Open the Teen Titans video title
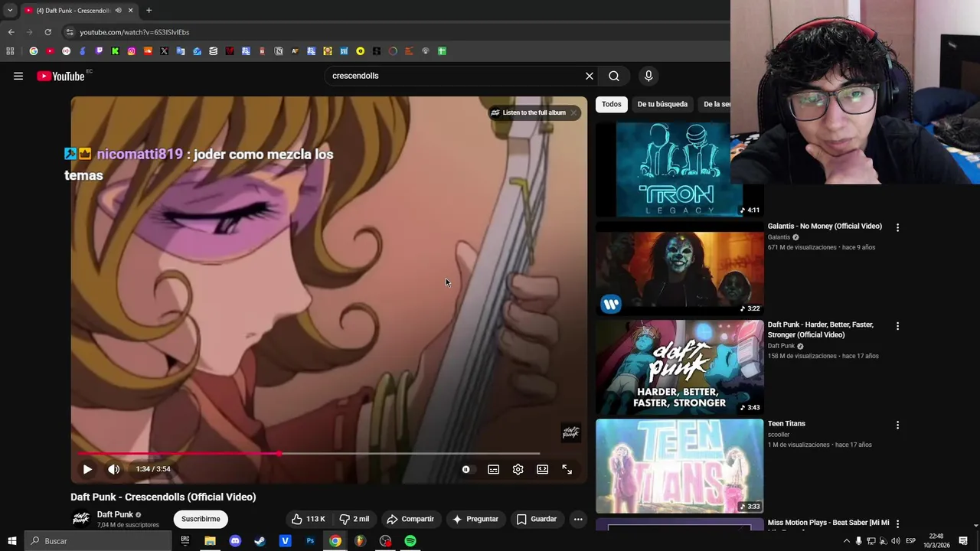Viewport: 980px width, 551px height. 786,423
